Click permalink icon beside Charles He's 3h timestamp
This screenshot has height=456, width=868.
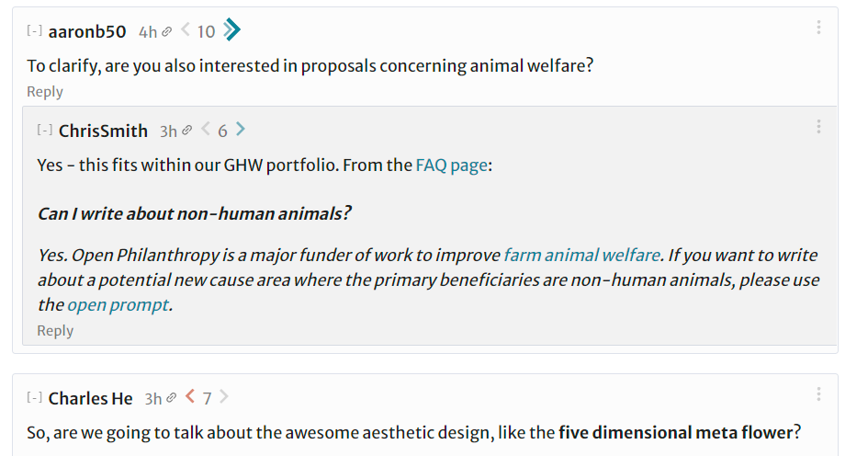click(x=172, y=399)
